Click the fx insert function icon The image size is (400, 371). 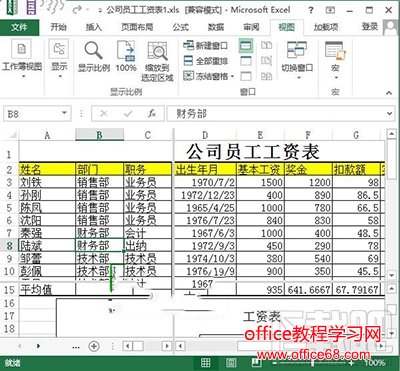coord(152,114)
